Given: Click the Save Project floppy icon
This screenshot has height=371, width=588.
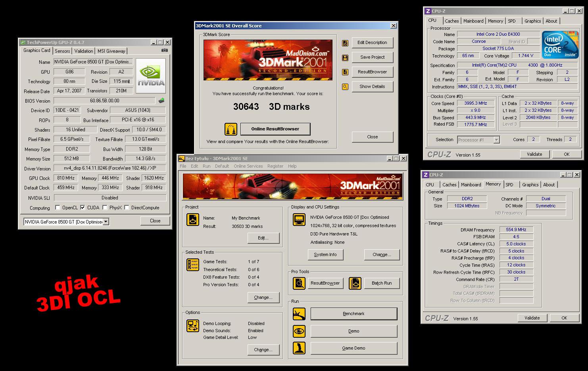Looking at the screenshot, I should coord(345,57).
